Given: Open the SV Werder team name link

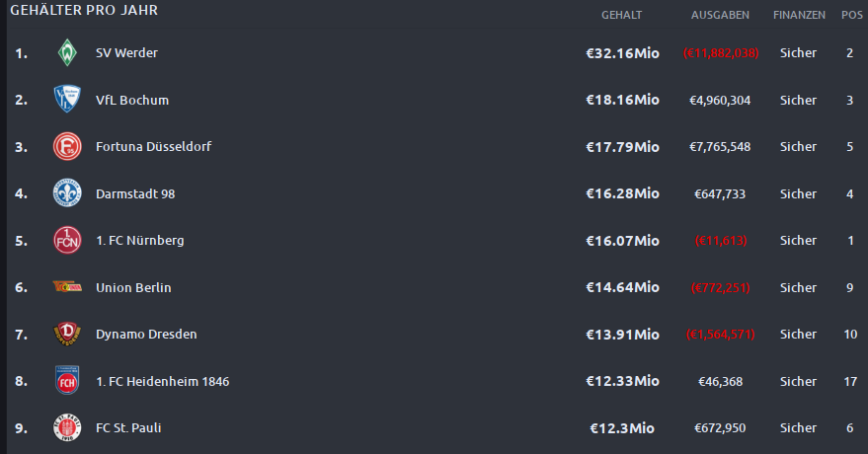Looking at the screenshot, I should pos(126,53).
